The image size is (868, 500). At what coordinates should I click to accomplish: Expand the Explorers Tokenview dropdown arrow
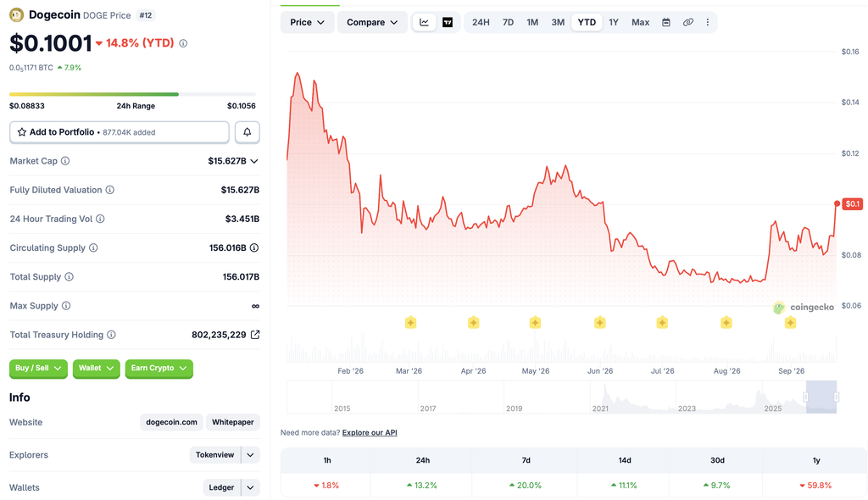coord(250,454)
